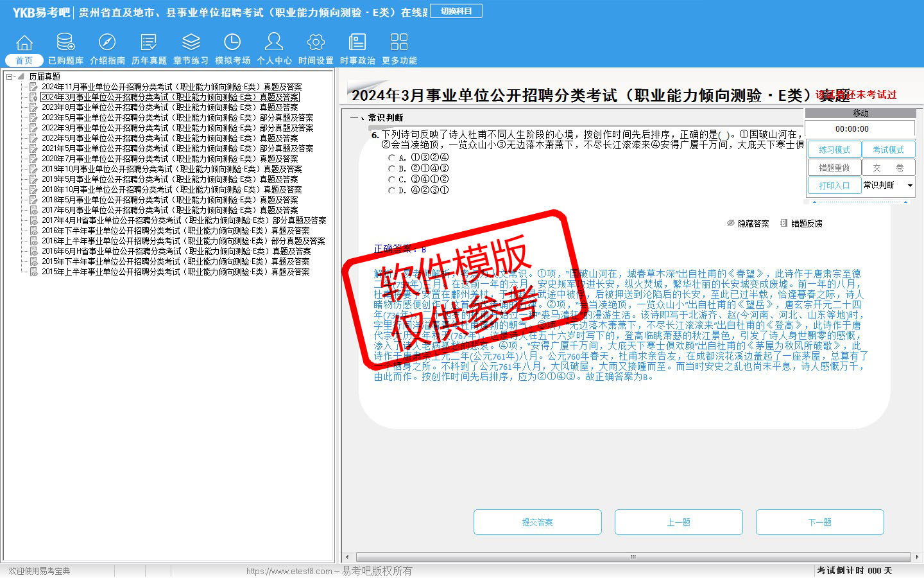The width and height of the screenshot is (924, 578).
Task: Collapse the 历届真题 tree root node
Action: coord(10,76)
